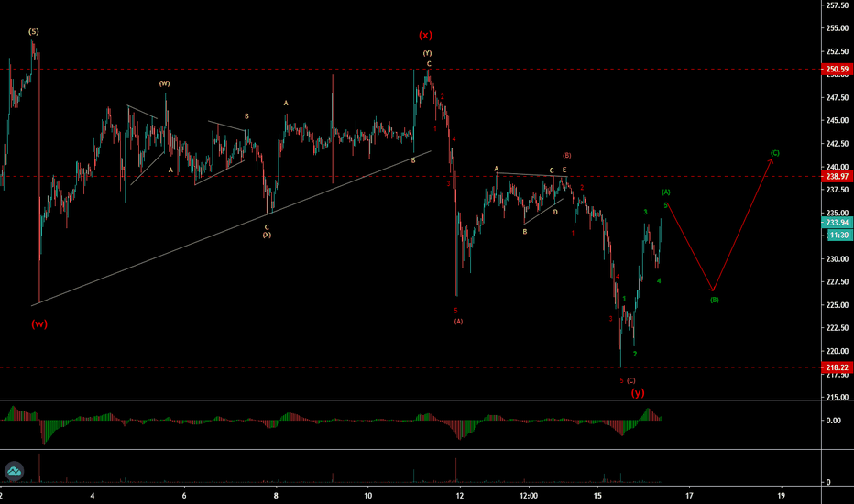854x504 pixels.
Task: Click the 222.50 price axis value
Action: pyautogui.click(x=838, y=328)
